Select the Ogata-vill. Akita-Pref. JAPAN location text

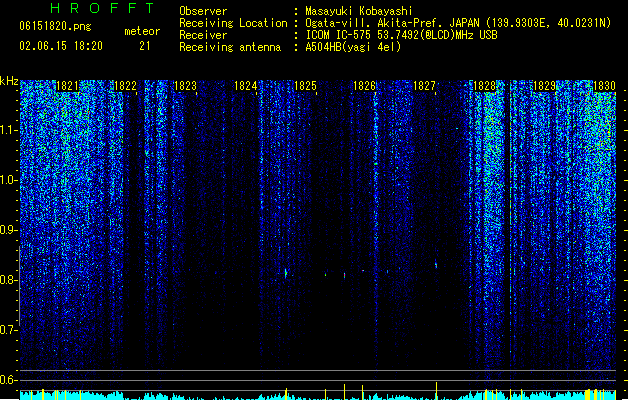(458, 23)
